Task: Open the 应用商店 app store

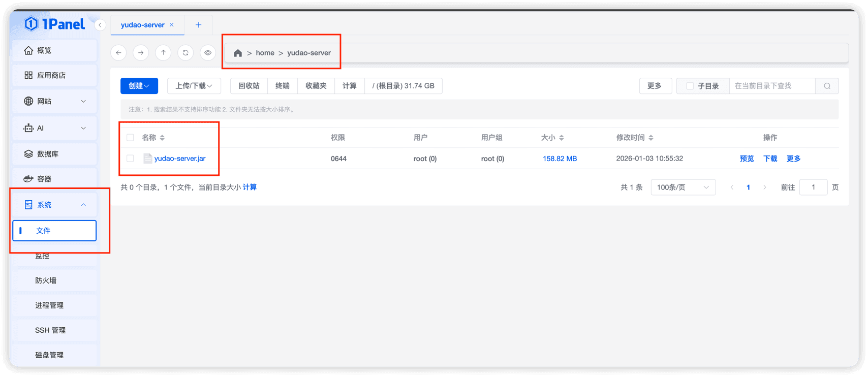Action: [54, 75]
